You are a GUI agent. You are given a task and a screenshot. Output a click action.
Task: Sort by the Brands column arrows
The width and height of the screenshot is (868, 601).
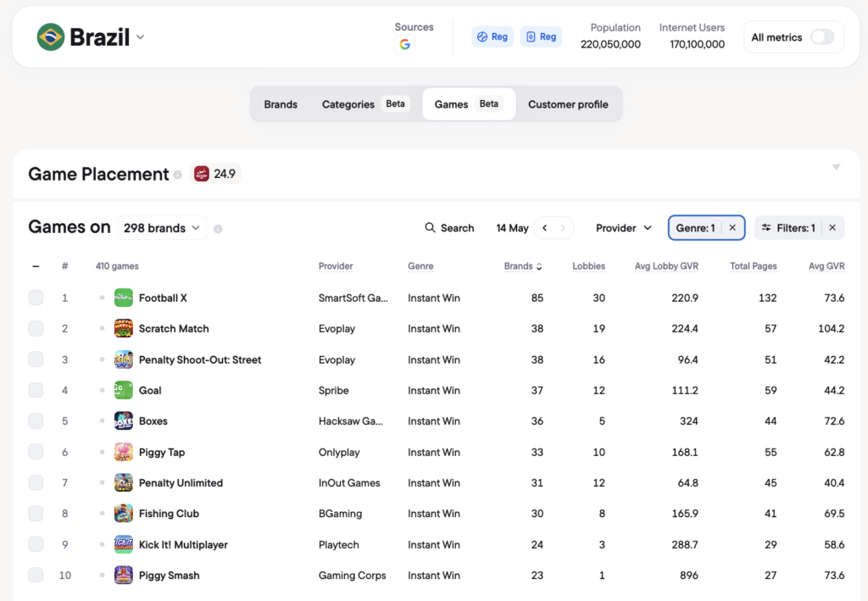[x=539, y=267]
